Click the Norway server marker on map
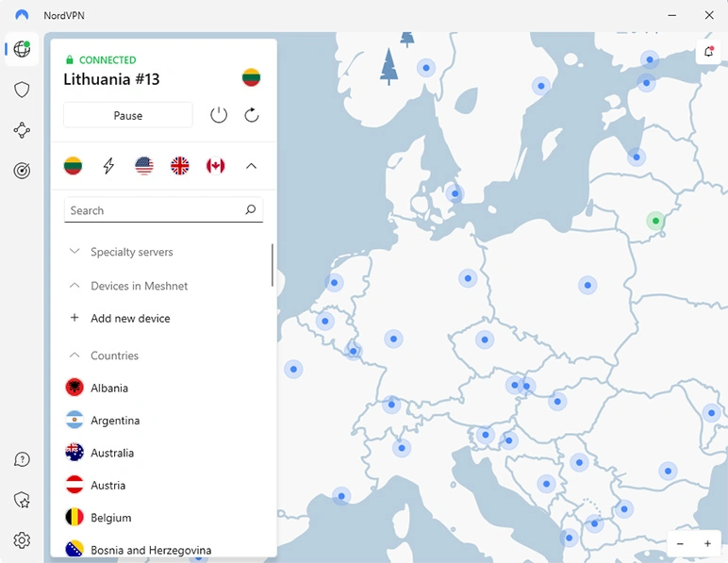The height and width of the screenshot is (563, 728). [426, 68]
